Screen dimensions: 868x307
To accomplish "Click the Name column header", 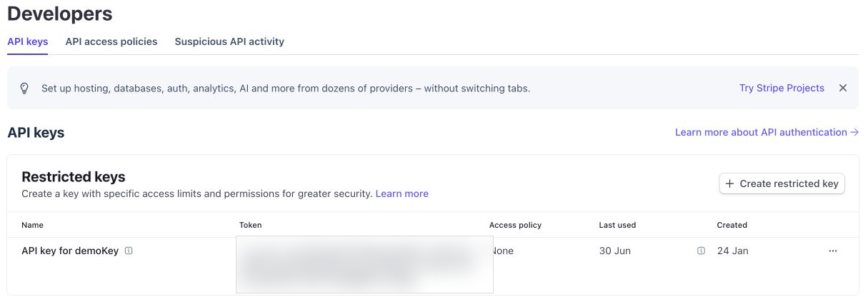I will (32, 225).
